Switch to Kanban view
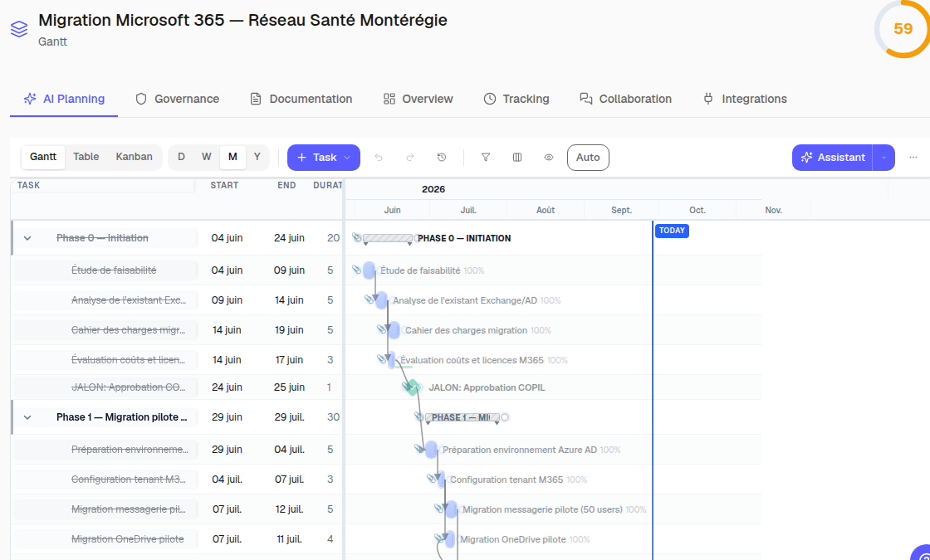 pyautogui.click(x=134, y=157)
